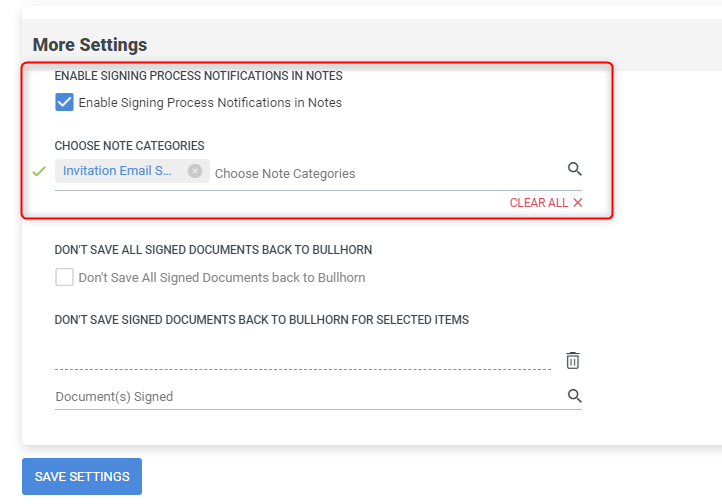Image resolution: width=722 pixels, height=504 pixels.
Task: Click the green checkmark beside note categories
Action: [39, 172]
